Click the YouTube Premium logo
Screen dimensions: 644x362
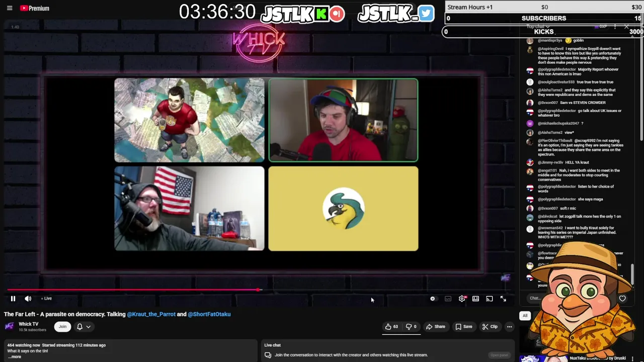(x=35, y=8)
